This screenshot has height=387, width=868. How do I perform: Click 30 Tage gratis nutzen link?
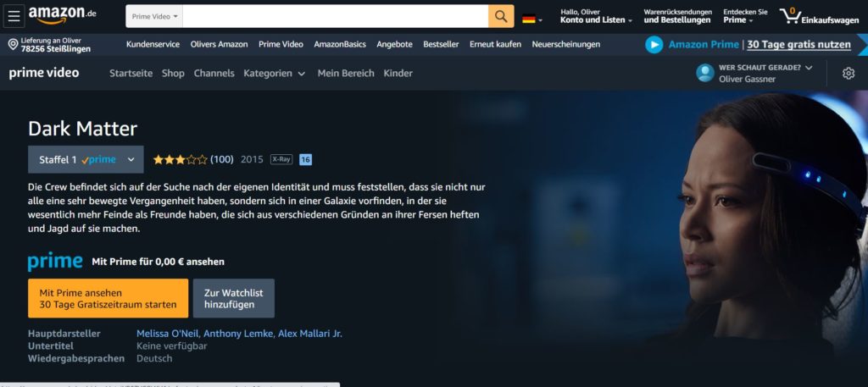click(x=798, y=45)
